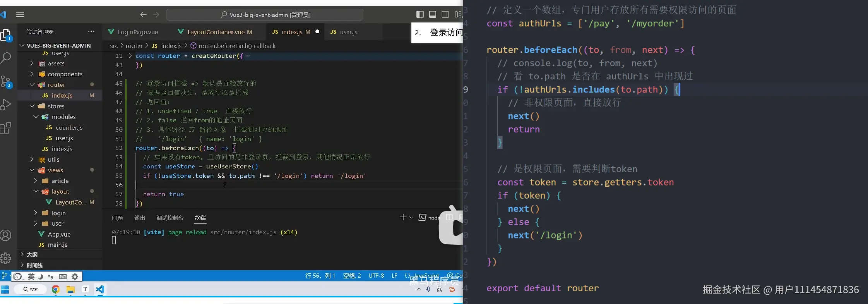This screenshot has width=868, height=304.
Task: Open the IME soft keyboard icon
Action: point(63,277)
